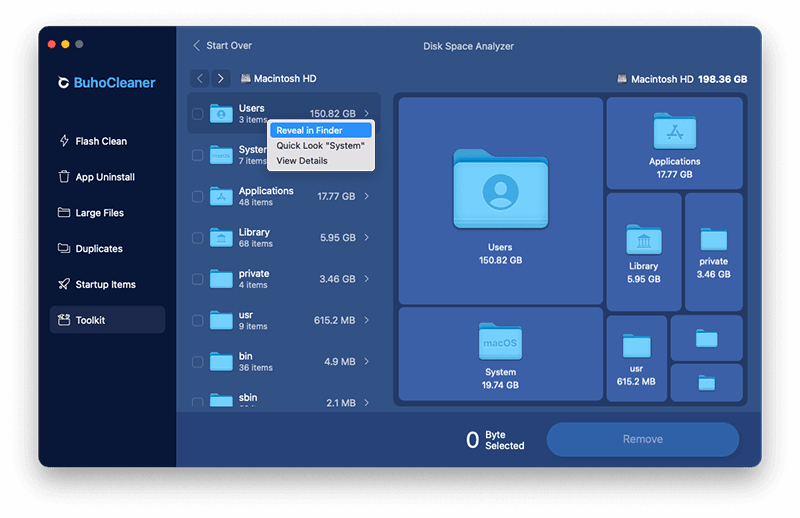This screenshot has width=800, height=518.
Task: Open Startup Items section
Action: pyautogui.click(x=107, y=284)
